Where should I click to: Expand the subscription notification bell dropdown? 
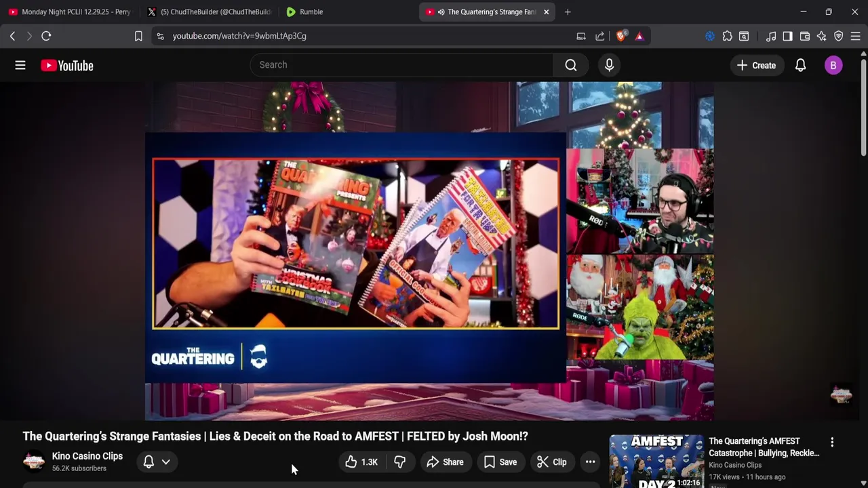(157, 462)
